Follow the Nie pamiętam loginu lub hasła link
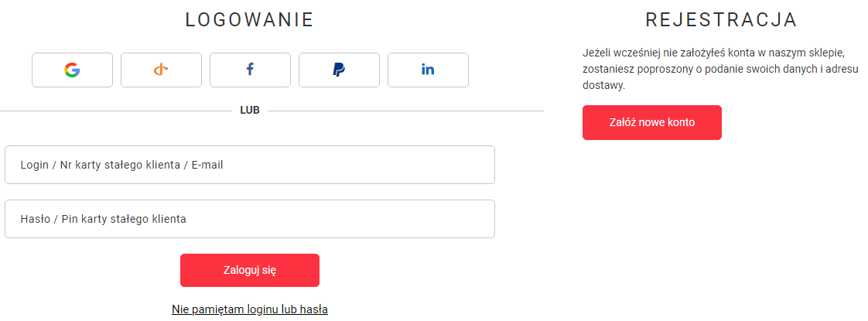The width and height of the screenshot is (868, 321). pos(250,309)
